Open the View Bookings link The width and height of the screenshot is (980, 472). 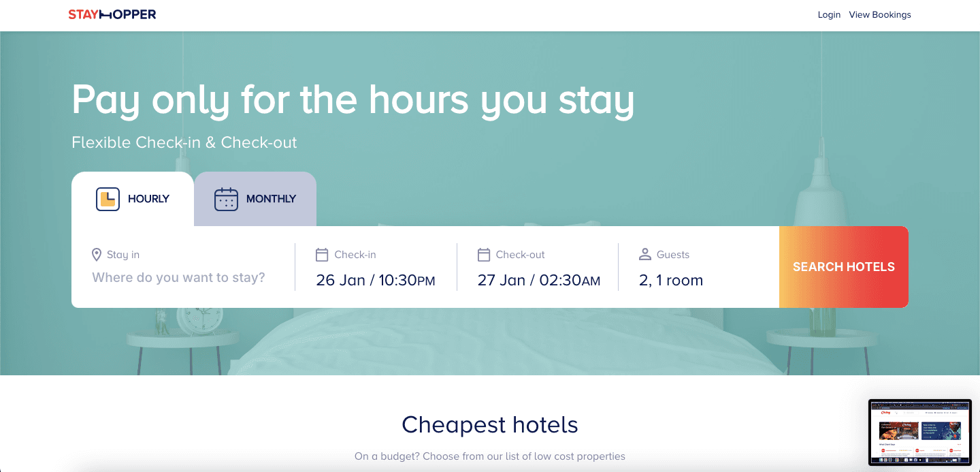pos(880,14)
